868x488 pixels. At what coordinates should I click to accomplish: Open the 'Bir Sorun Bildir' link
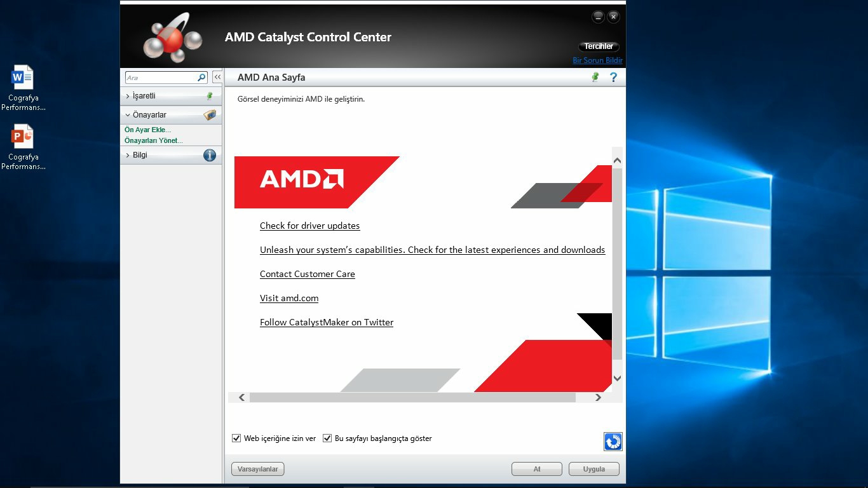point(597,60)
